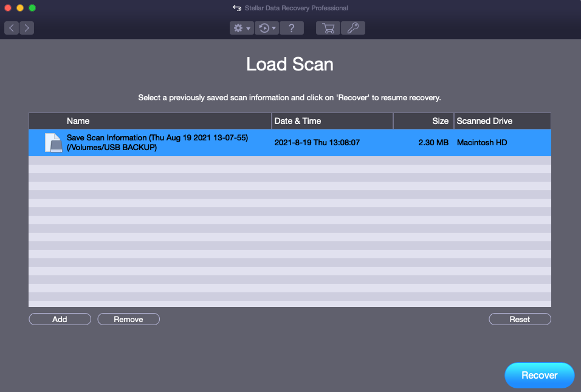
Task: Sort by Scanned Drive column header
Action: (484, 121)
